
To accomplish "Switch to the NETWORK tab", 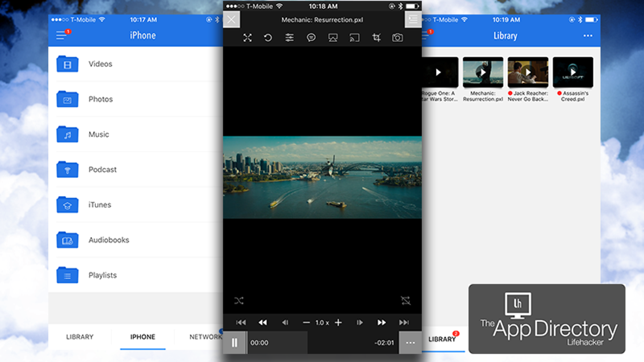I will (x=206, y=337).
